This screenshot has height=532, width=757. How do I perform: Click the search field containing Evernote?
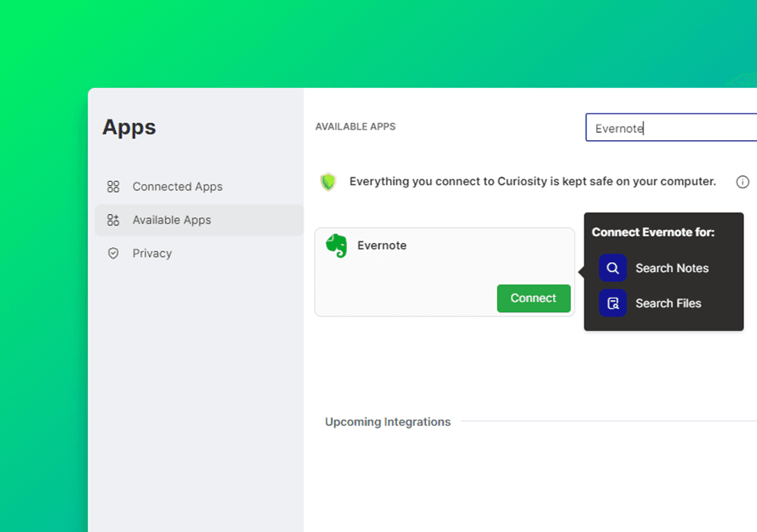click(x=671, y=128)
